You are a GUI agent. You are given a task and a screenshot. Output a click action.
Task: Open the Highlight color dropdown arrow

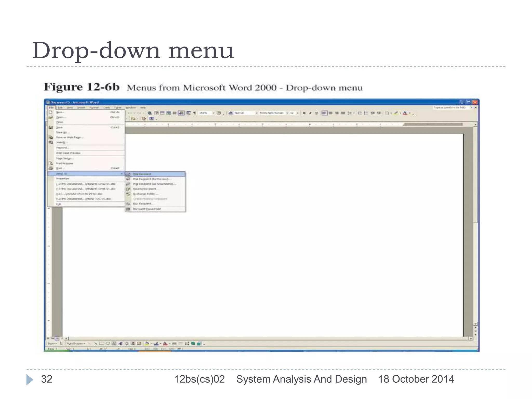[x=400, y=113]
